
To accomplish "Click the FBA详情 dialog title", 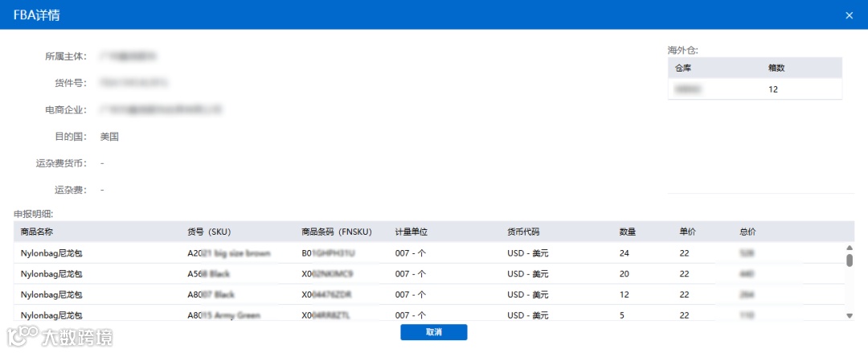I will point(36,15).
